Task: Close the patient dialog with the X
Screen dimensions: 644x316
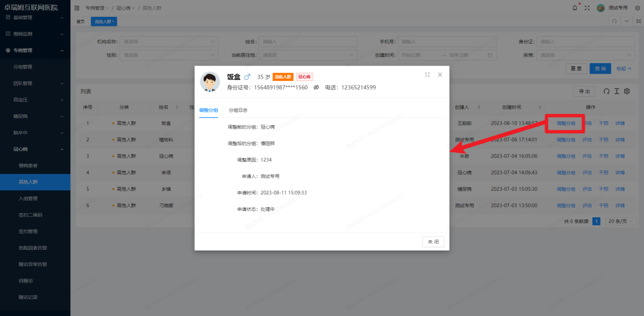Action: 440,74
